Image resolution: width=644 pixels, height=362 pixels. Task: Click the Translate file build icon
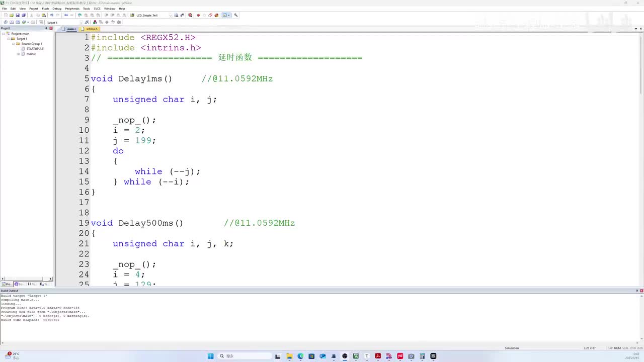5,22
